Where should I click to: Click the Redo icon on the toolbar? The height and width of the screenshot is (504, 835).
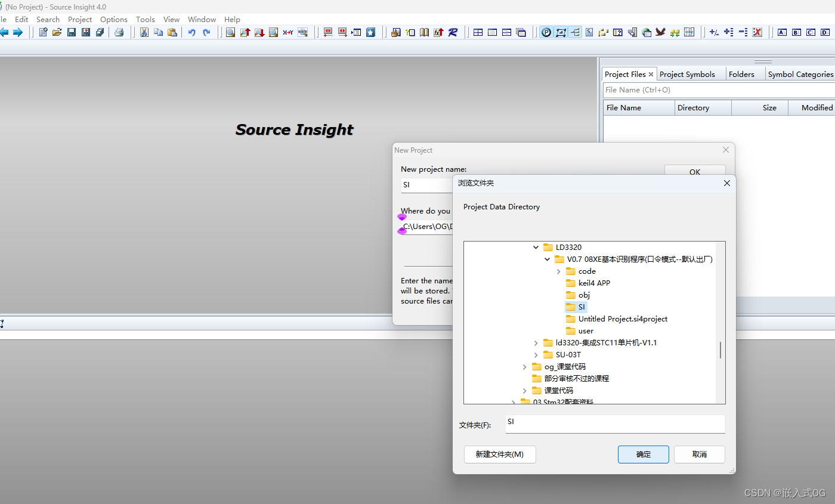pyautogui.click(x=206, y=32)
